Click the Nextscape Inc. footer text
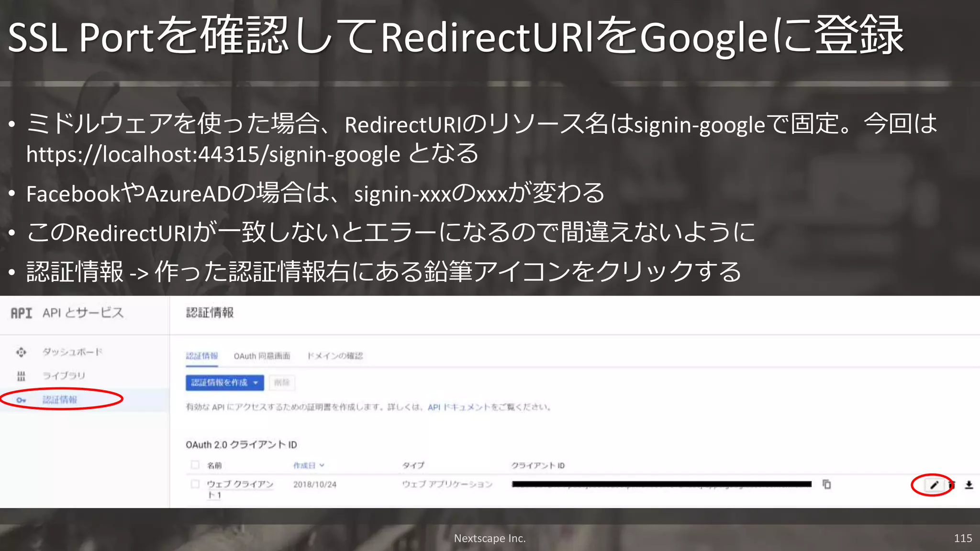Screen dimensions: 980x551 [x=490, y=538]
